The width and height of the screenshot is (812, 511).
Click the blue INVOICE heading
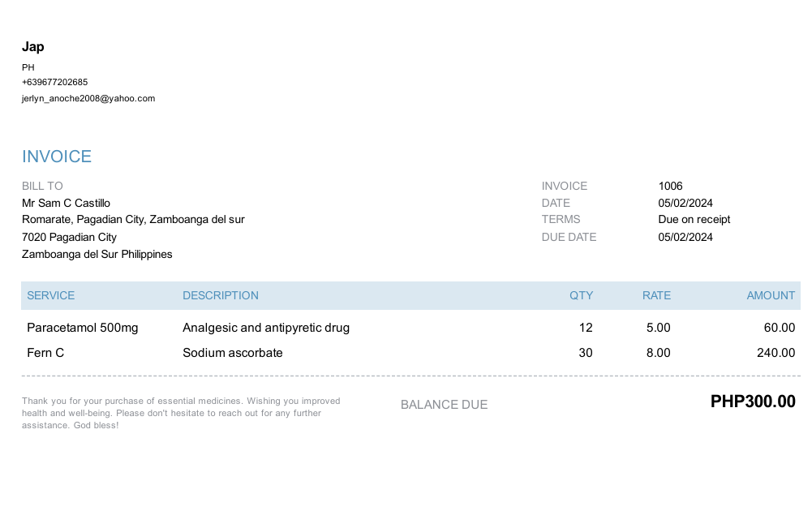pos(57,157)
